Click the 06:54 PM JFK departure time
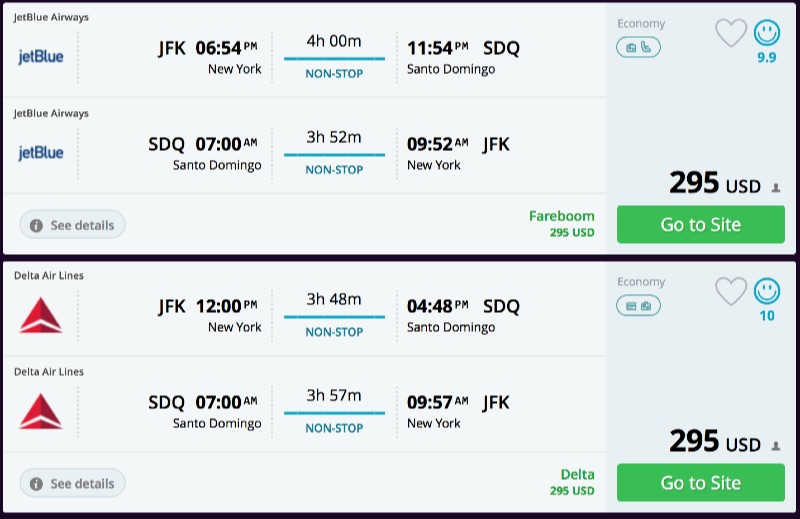Screen dimensions: 800x519 click(225, 48)
